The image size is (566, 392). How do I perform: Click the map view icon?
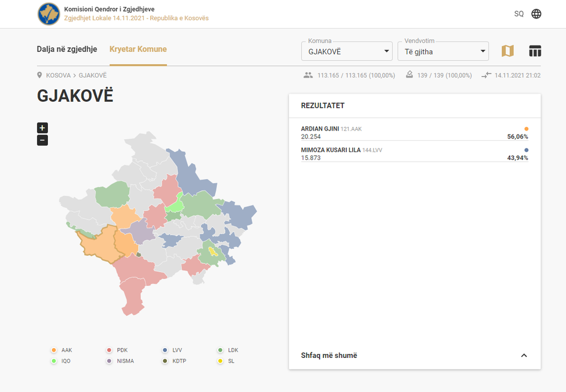(507, 51)
